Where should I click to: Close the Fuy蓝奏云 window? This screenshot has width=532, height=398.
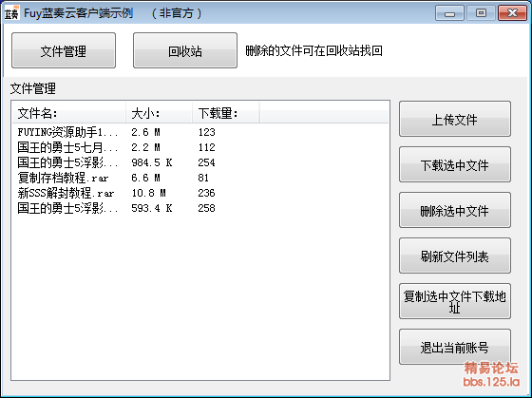512,13
